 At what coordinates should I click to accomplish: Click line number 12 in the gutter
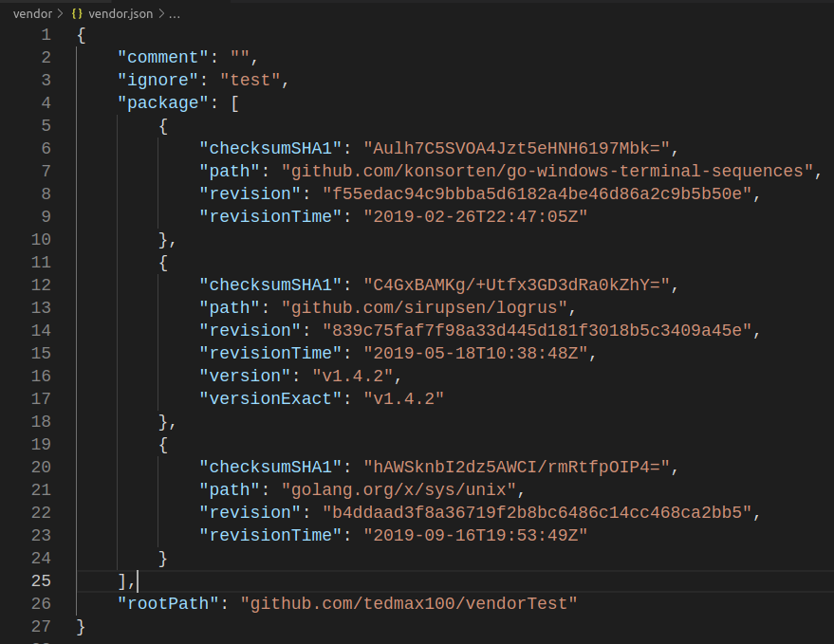pyautogui.click(x=41, y=285)
